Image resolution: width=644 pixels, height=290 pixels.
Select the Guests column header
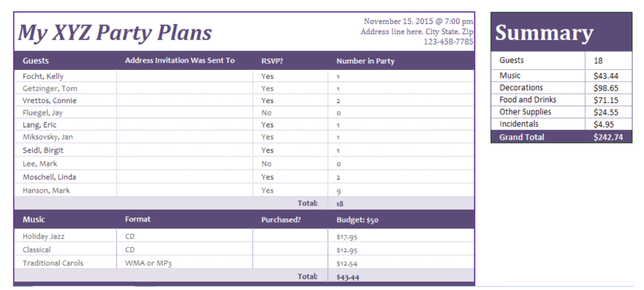(36, 61)
